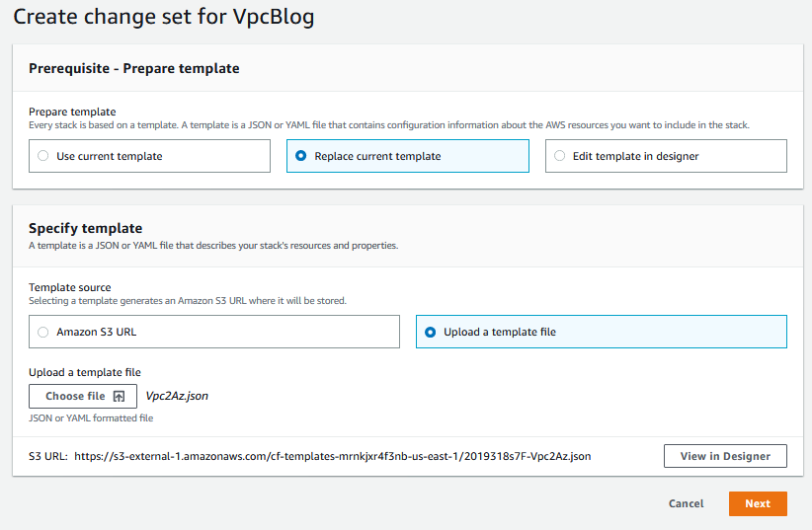The image size is (812, 530).
Task: Click the Choose file button
Action: coord(83,396)
